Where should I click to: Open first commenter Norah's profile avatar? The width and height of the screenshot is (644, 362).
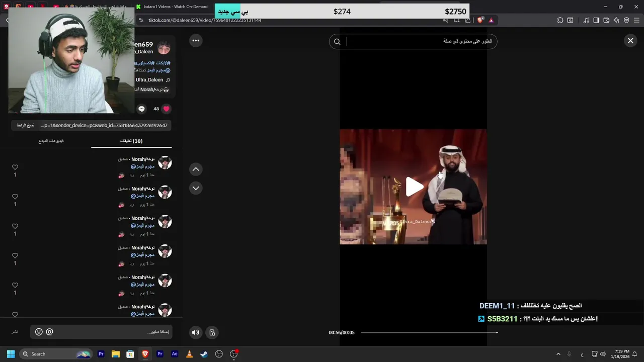pyautogui.click(x=165, y=163)
